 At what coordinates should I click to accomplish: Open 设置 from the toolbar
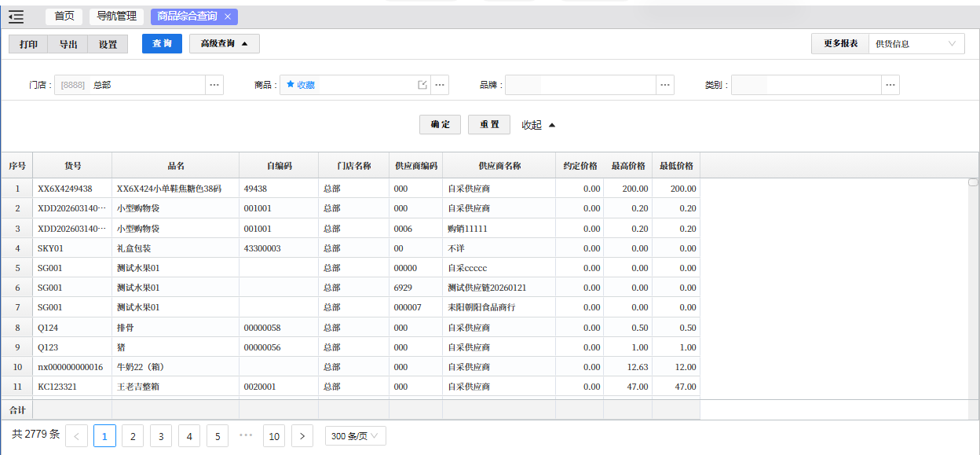108,45
